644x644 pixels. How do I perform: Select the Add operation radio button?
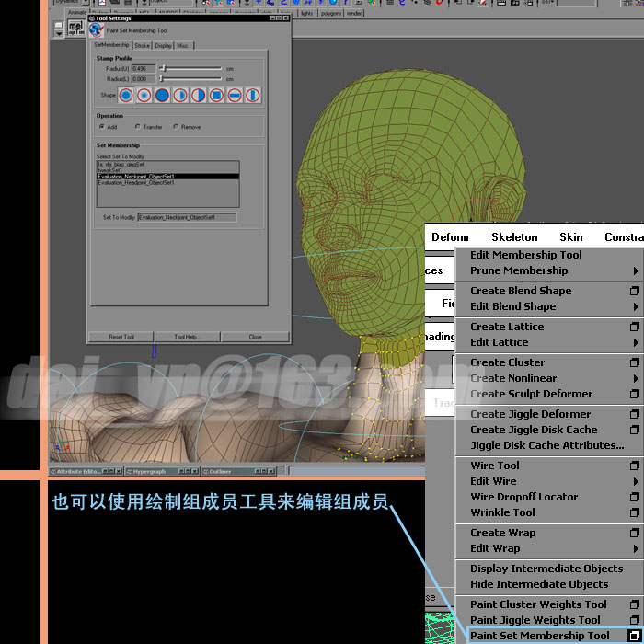102,127
